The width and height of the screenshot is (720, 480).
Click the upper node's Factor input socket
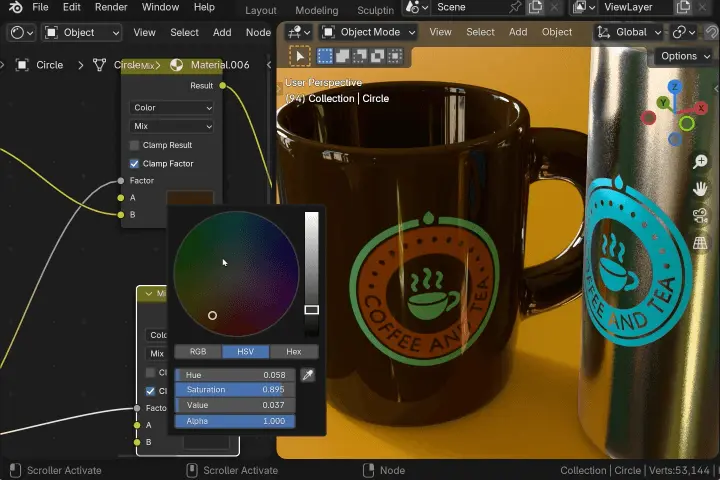coord(121,181)
